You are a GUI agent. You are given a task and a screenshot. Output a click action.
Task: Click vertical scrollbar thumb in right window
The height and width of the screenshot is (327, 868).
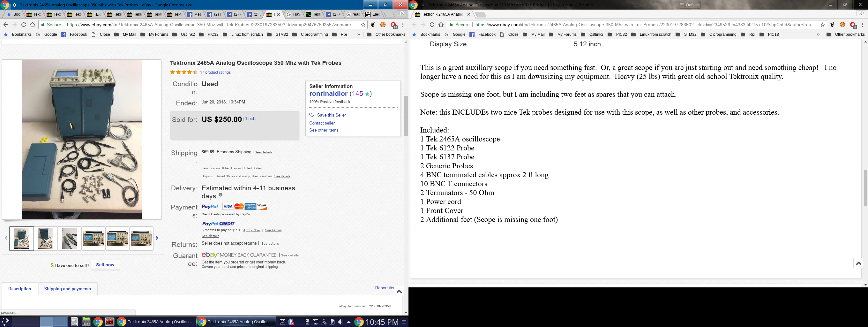point(865,188)
